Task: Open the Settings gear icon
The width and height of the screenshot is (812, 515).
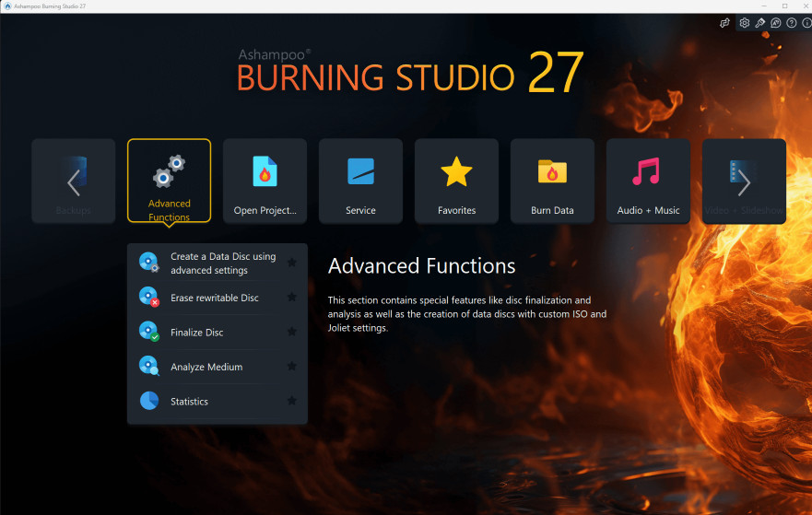Action: click(x=744, y=23)
